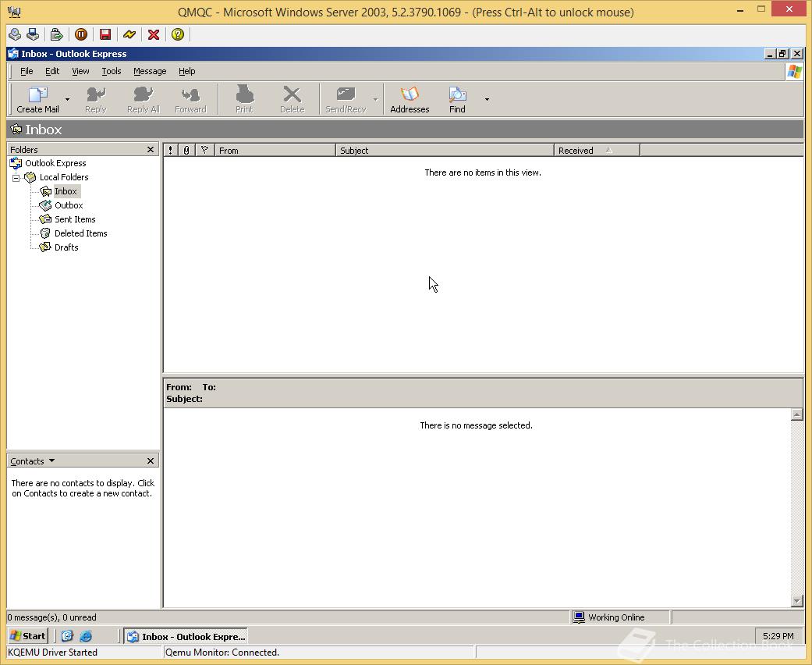Open the Contacts dropdown menu
Image resolution: width=812 pixels, height=665 pixels.
point(33,461)
